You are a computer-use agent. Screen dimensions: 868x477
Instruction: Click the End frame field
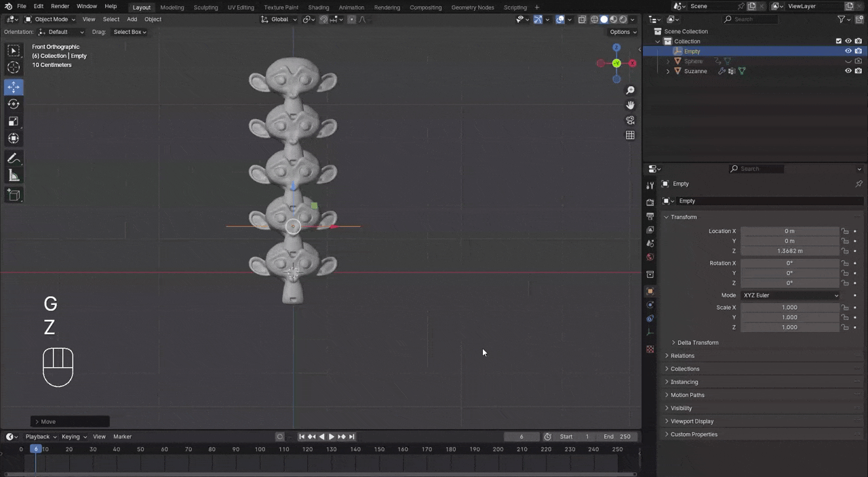[x=617, y=436]
